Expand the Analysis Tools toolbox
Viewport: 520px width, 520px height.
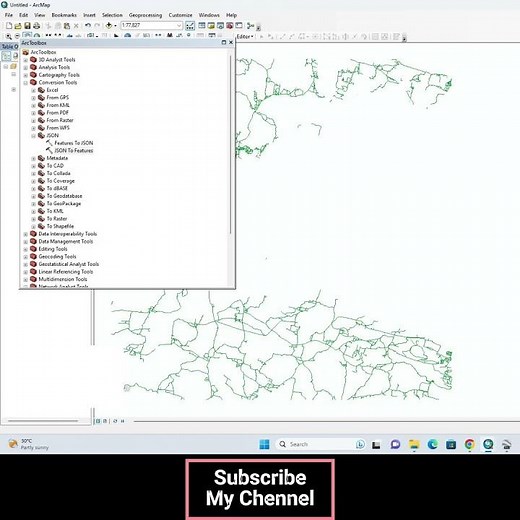tap(26, 68)
